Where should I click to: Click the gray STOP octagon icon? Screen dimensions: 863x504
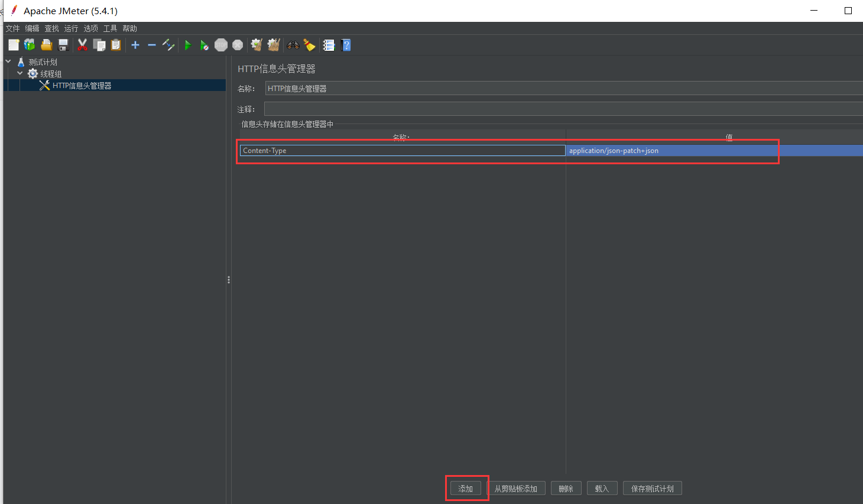tap(221, 45)
